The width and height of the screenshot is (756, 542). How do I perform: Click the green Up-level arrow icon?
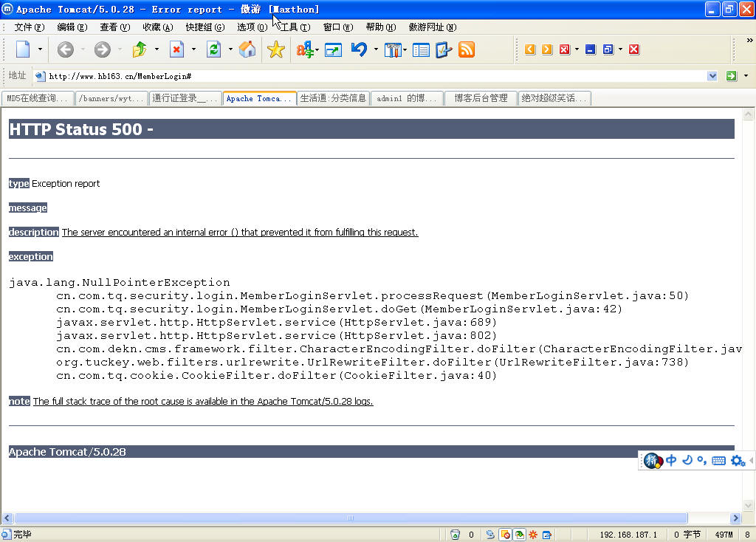[140, 49]
